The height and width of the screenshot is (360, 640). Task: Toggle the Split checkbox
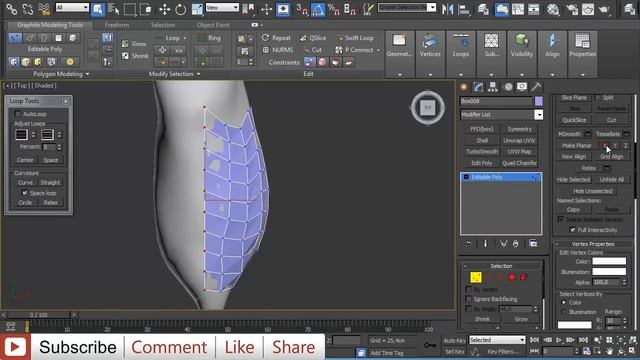click(x=598, y=98)
